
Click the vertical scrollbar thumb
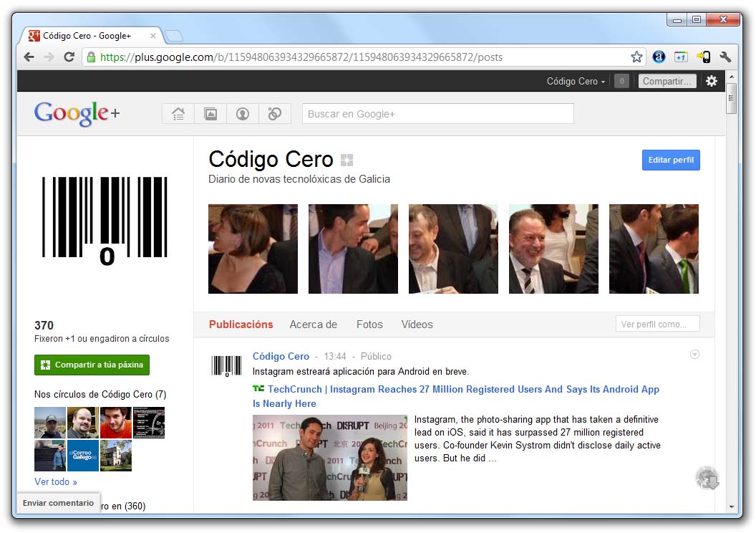tap(732, 98)
